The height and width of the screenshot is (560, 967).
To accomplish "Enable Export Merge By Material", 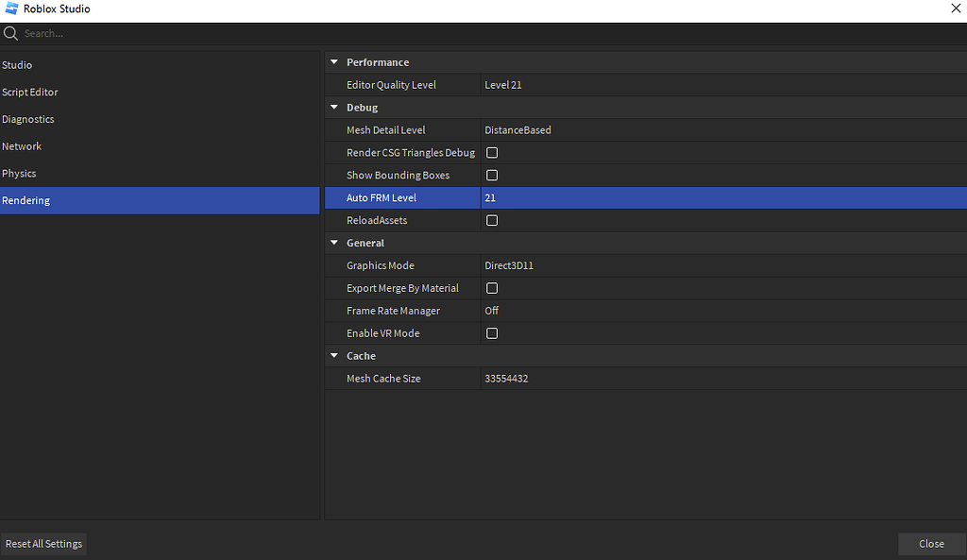I will pos(491,288).
